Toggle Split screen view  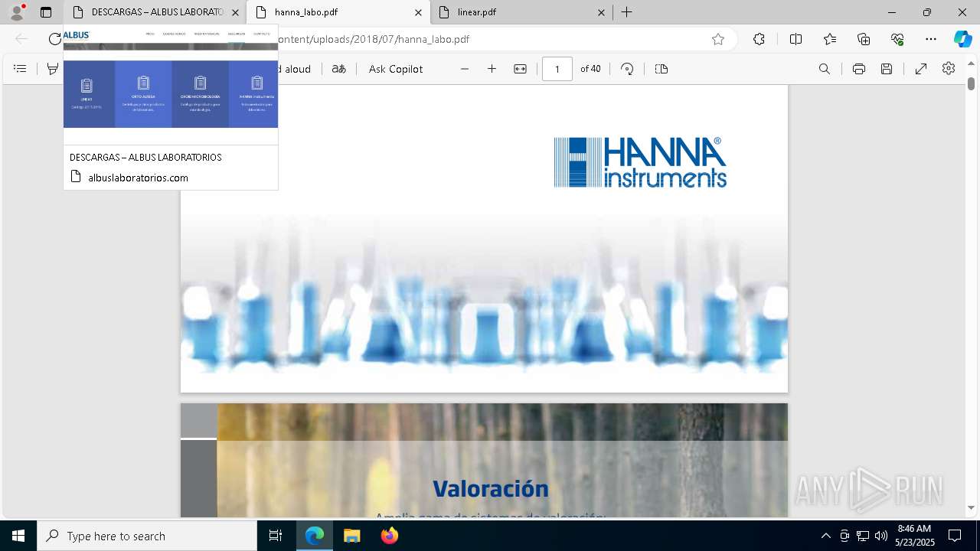tap(795, 39)
